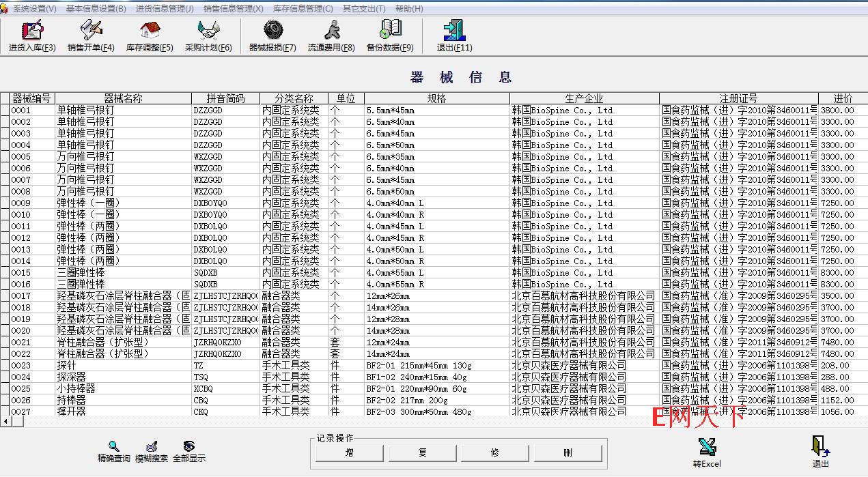The height and width of the screenshot is (477, 868).
Task: Click the 精确查询 magnifier icon
Action: pos(113,447)
